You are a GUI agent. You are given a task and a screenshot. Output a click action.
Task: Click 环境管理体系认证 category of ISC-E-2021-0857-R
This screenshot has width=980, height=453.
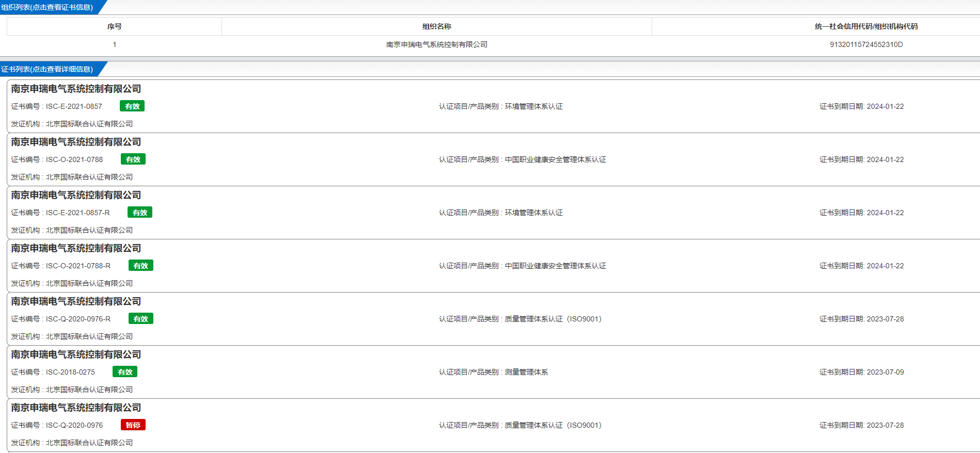tap(534, 213)
